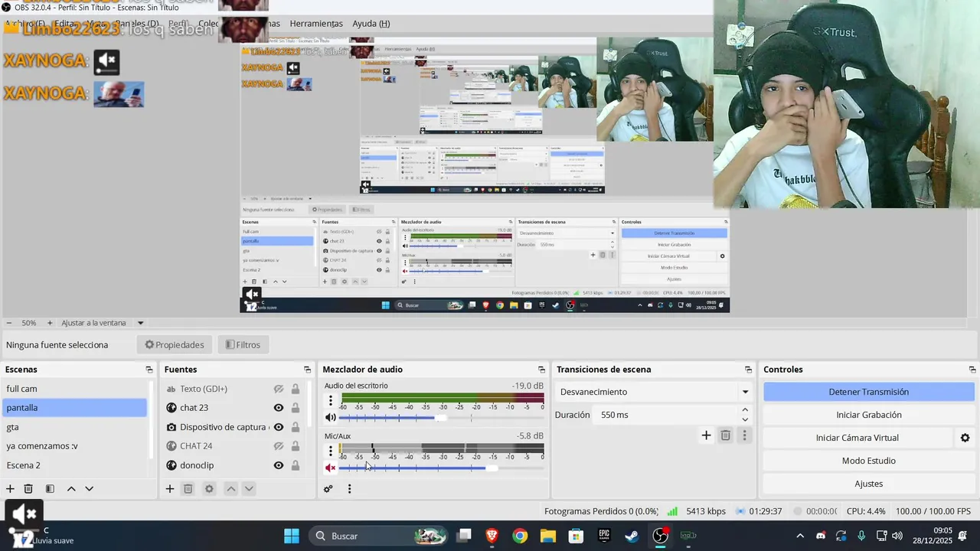Delete the selected scene with the trash icon

point(28,488)
